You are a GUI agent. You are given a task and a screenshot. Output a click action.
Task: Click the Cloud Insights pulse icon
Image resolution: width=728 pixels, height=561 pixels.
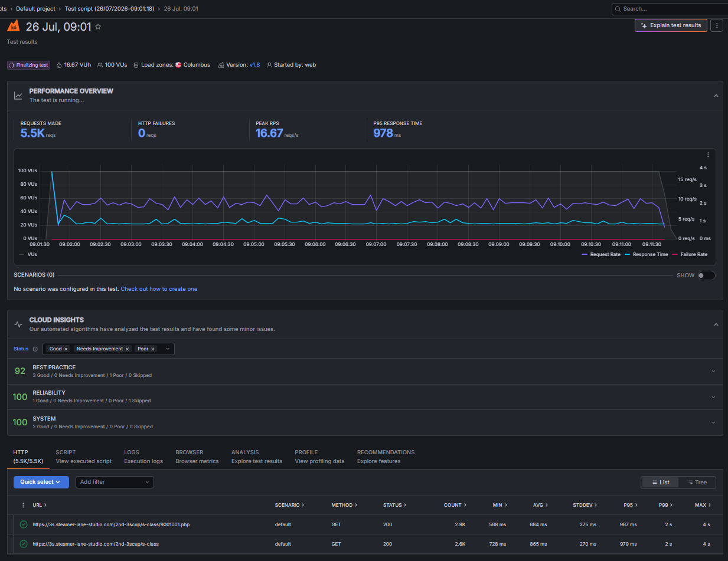click(x=18, y=324)
